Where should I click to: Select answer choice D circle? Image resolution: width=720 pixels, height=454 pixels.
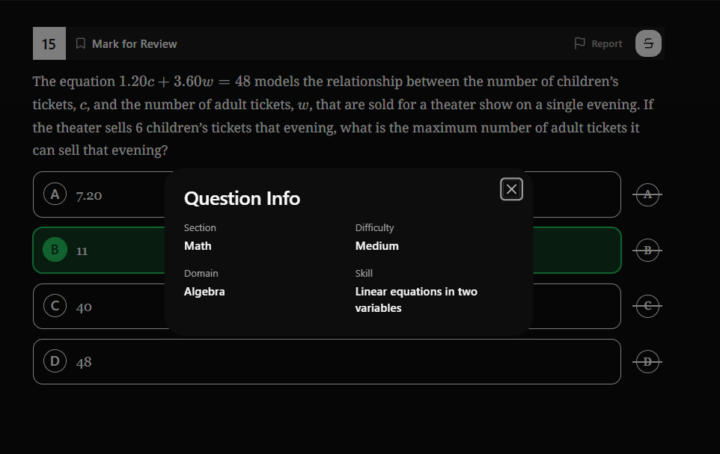pos(55,361)
